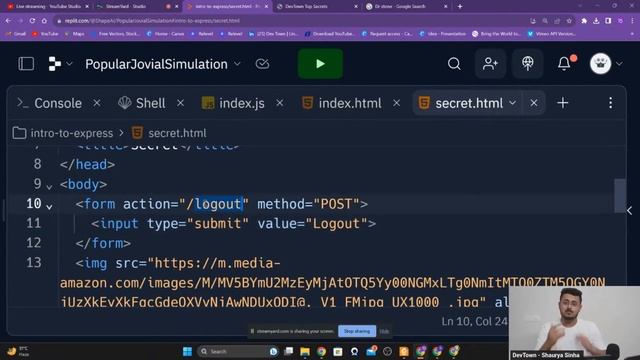Stop sharing the screen
The image size is (640, 360).
pyautogui.click(x=357, y=331)
